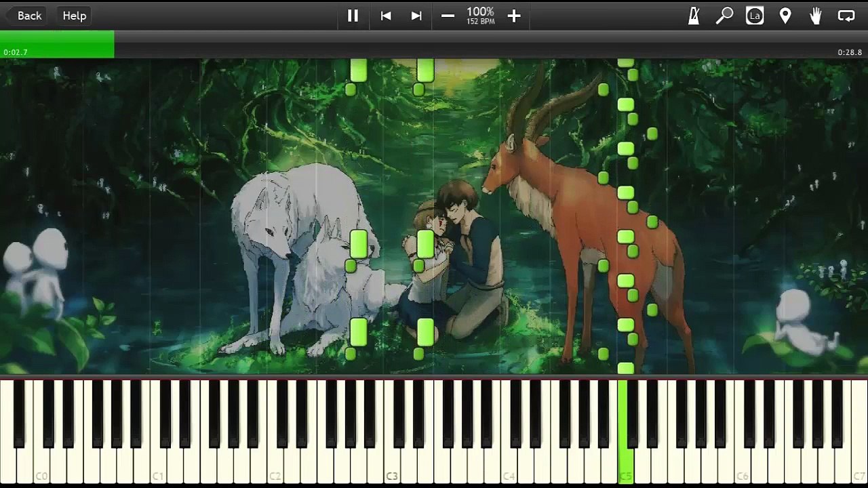
Task: Jump to the previous section
Action: 386,16
